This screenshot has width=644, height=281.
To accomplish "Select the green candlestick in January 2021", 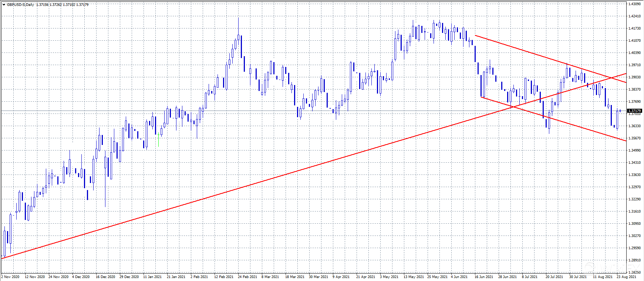I will point(158,139).
